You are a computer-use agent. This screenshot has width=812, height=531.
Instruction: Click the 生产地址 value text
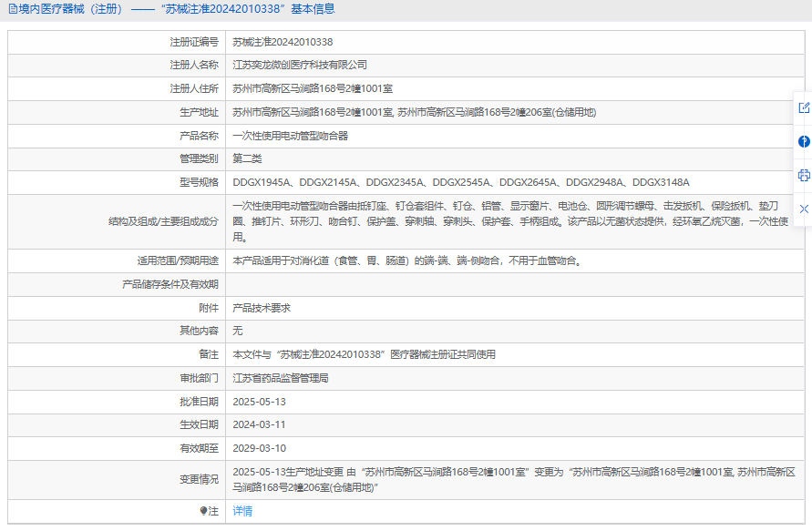(x=415, y=112)
